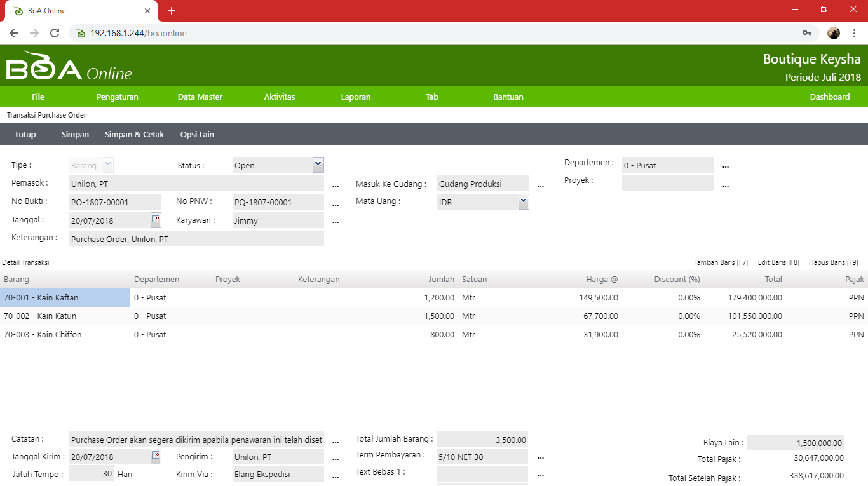
Task: Click the ellipsis lookup next to Karyawan
Action: [x=336, y=222]
